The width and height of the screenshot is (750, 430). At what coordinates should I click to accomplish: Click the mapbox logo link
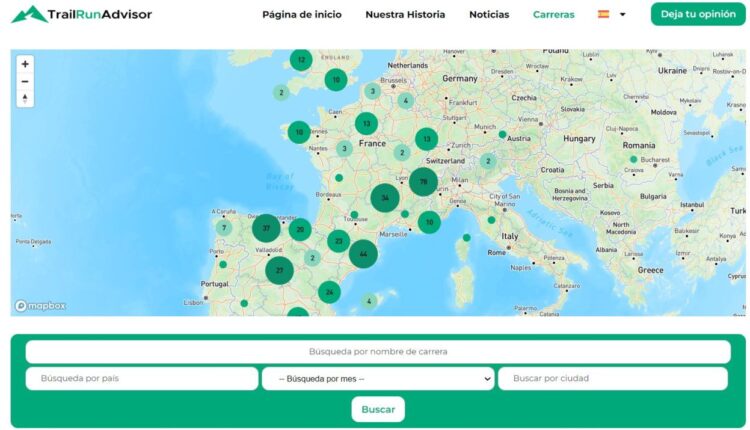(x=40, y=306)
